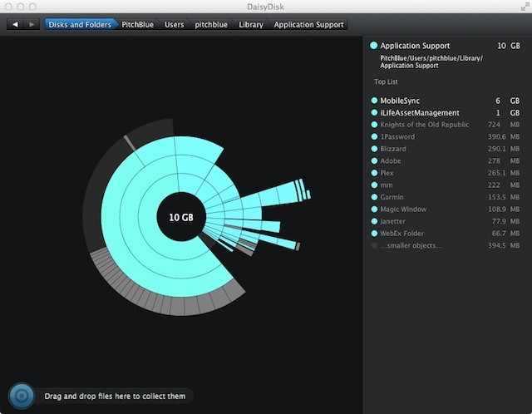The image size is (532, 414).
Task: Click the back navigation arrow
Action: 16,25
